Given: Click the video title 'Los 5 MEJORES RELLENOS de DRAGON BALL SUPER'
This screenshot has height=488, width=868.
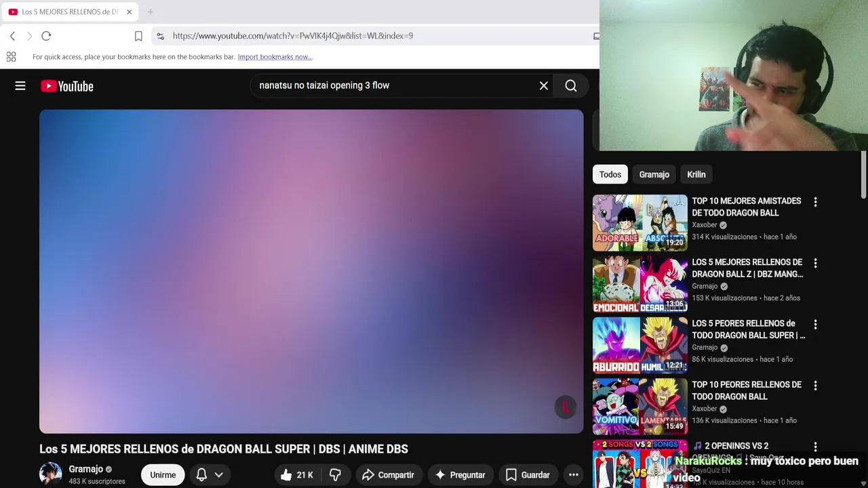Looking at the screenshot, I should [x=224, y=449].
